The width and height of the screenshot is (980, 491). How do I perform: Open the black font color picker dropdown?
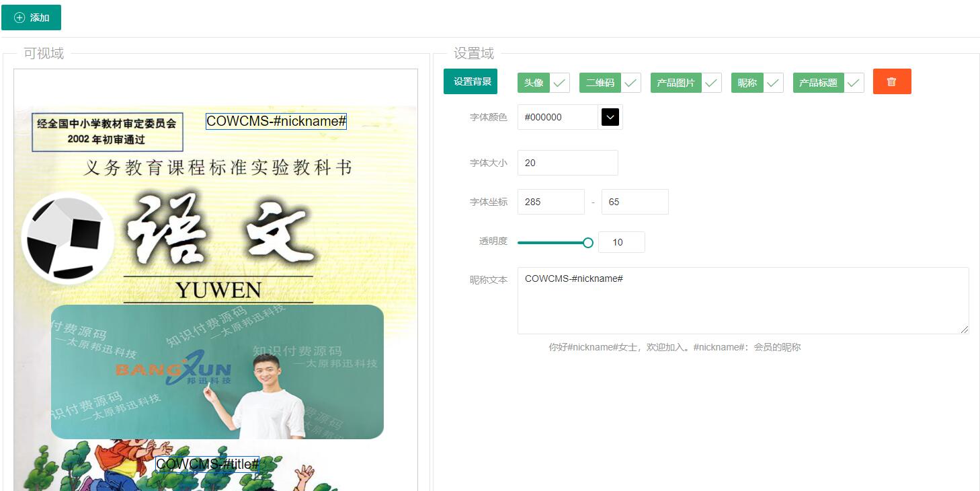pos(610,117)
